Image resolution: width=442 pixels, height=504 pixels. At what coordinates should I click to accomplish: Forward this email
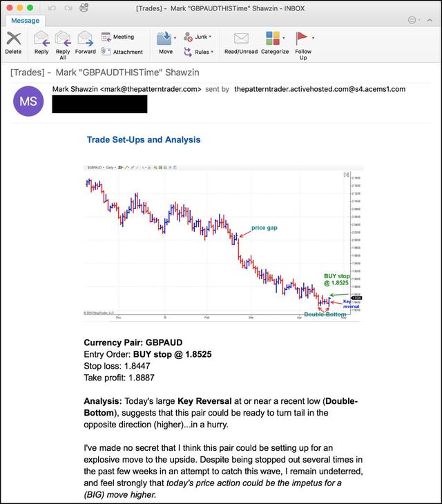pyautogui.click(x=86, y=41)
